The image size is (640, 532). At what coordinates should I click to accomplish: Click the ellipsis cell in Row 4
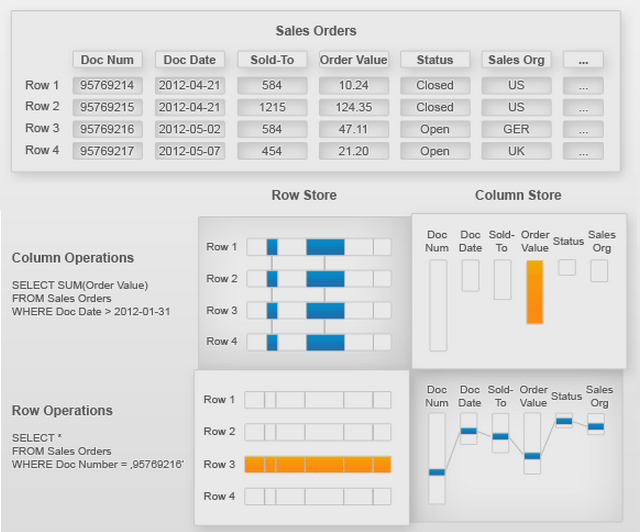[x=582, y=151]
